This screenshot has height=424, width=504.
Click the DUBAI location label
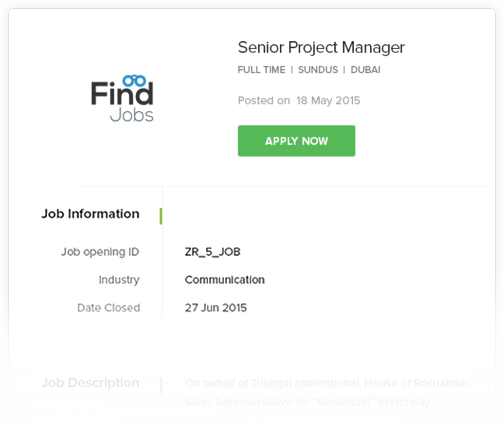tap(365, 70)
